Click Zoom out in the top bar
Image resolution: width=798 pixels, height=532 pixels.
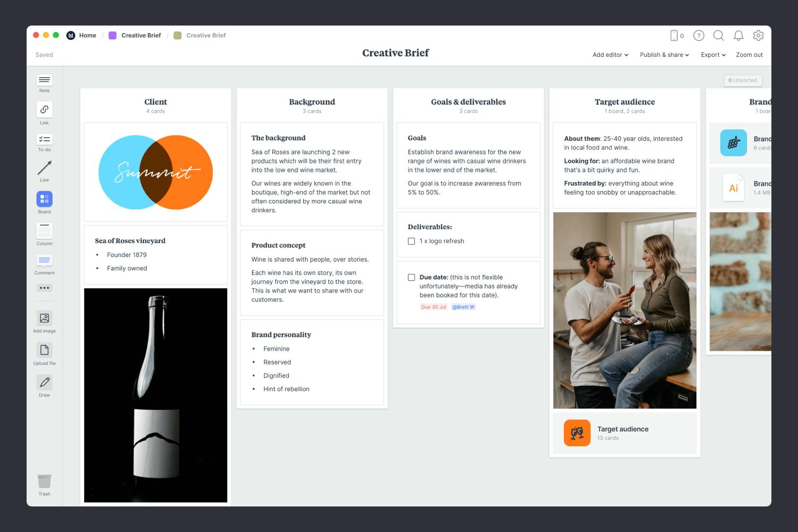(749, 55)
